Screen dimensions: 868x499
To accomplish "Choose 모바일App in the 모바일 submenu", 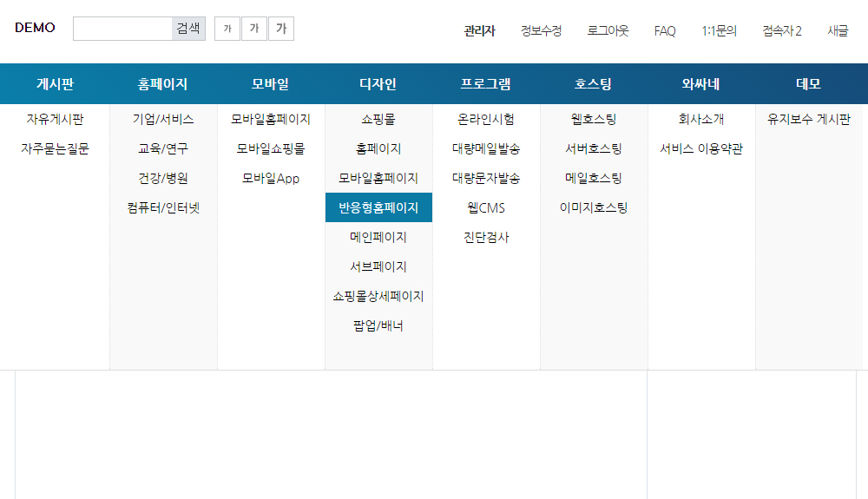I will tap(270, 178).
